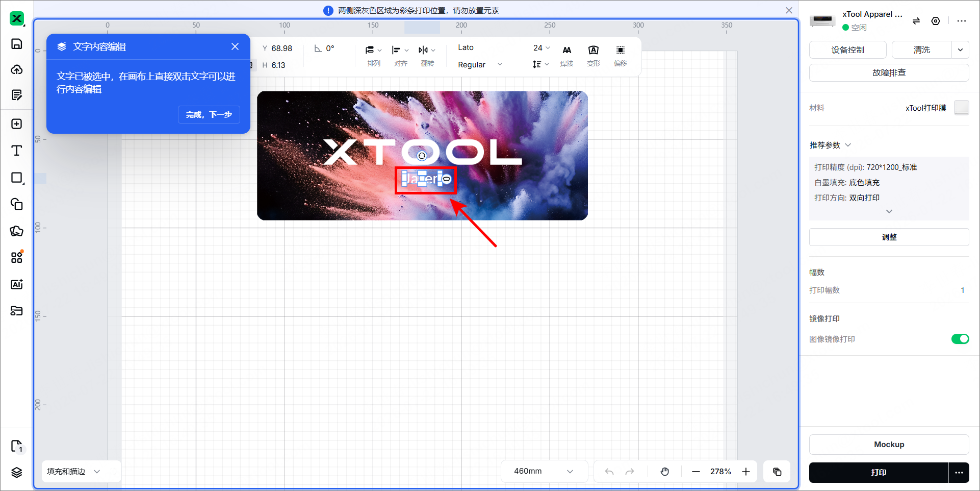Click the rotation angle field 0°

click(330, 48)
